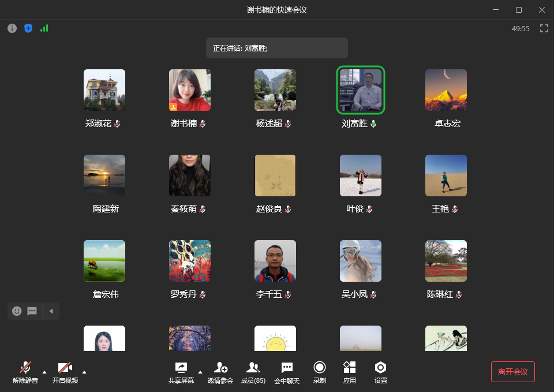Viewport: 554px width, 392px height.
Task: Click the muted mic icon next to 王艳
Action: (455, 209)
